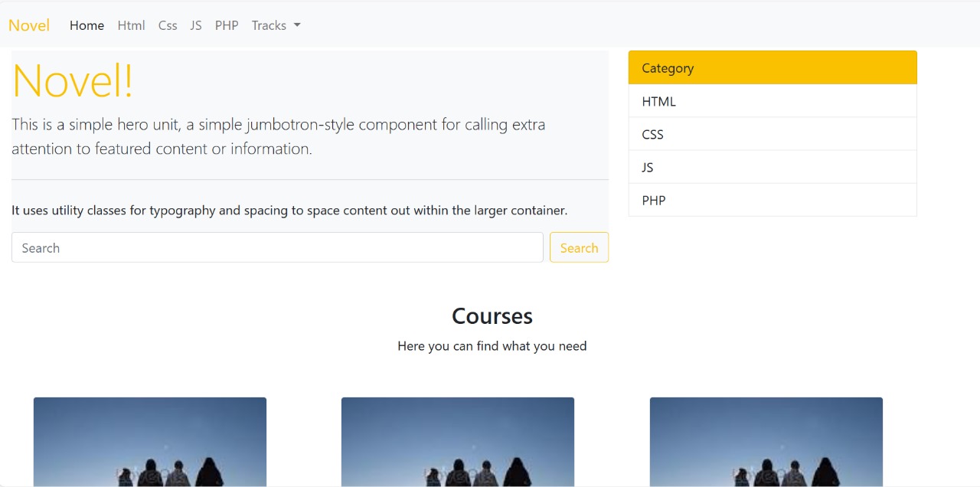Choose JS in the Category list
This screenshot has height=487, width=980.
tap(773, 167)
